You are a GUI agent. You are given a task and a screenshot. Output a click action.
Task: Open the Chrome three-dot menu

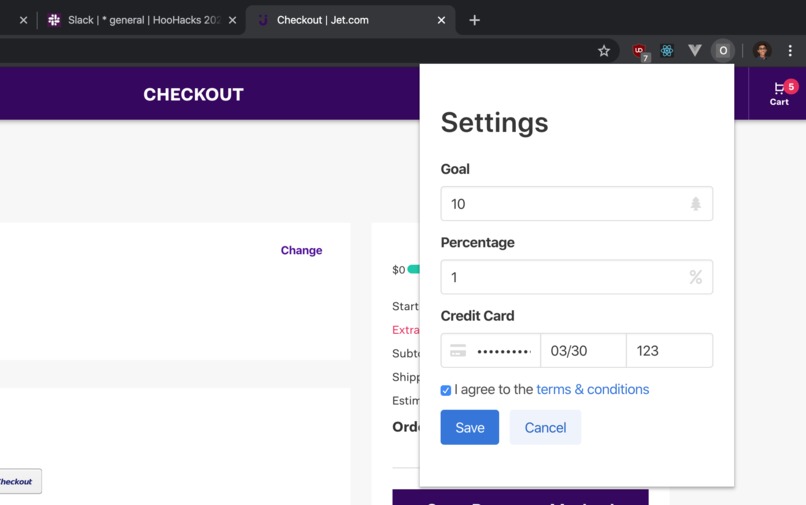[x=790, y=50]
